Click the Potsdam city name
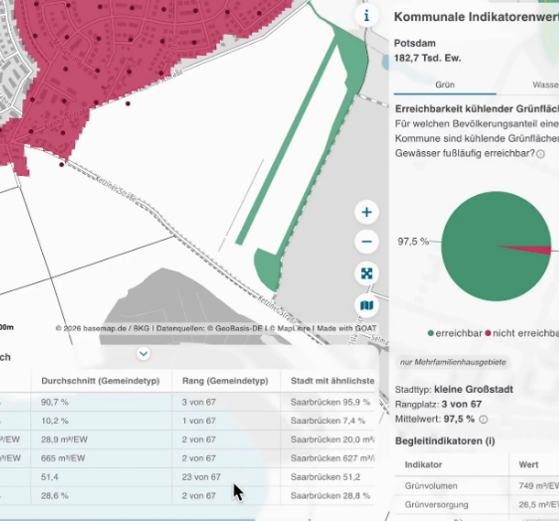Screen dimensions: 559x521 [415, 44]
